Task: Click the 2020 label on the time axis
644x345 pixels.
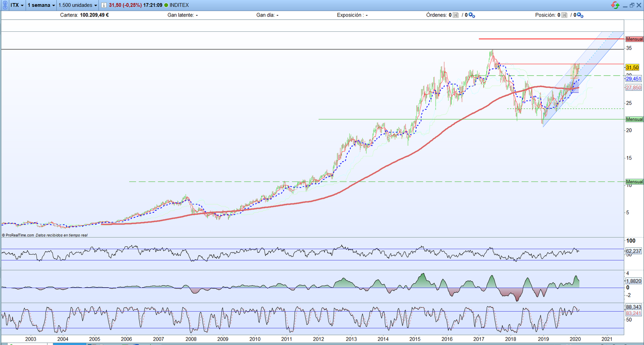Action: coord(575,339)
